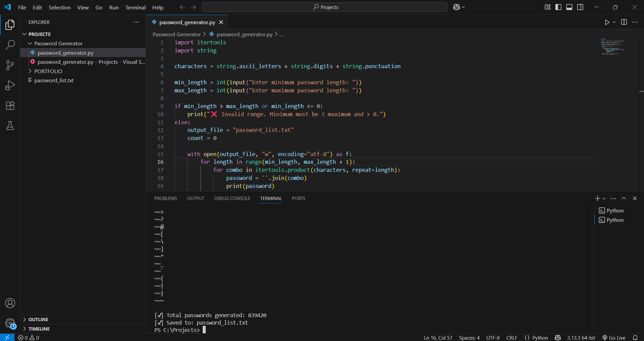644x341 pixels.
Task: Open the Help menu
Action: tap(158, 7)
